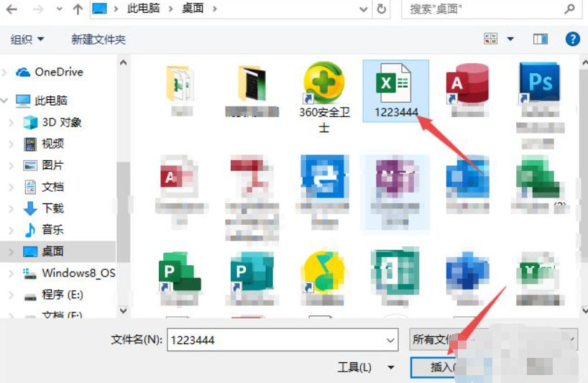Expand the 视频 tree node

(12, 144)
